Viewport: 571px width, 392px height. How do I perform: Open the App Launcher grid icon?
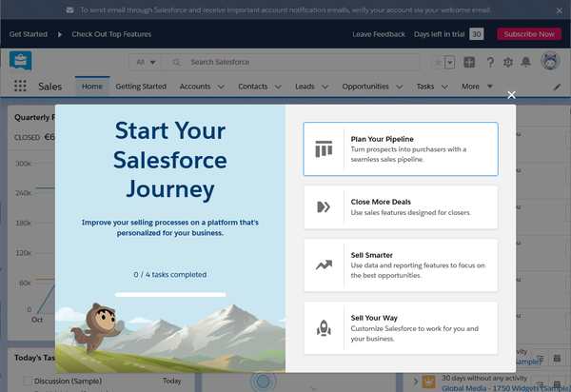coord(20,86)
